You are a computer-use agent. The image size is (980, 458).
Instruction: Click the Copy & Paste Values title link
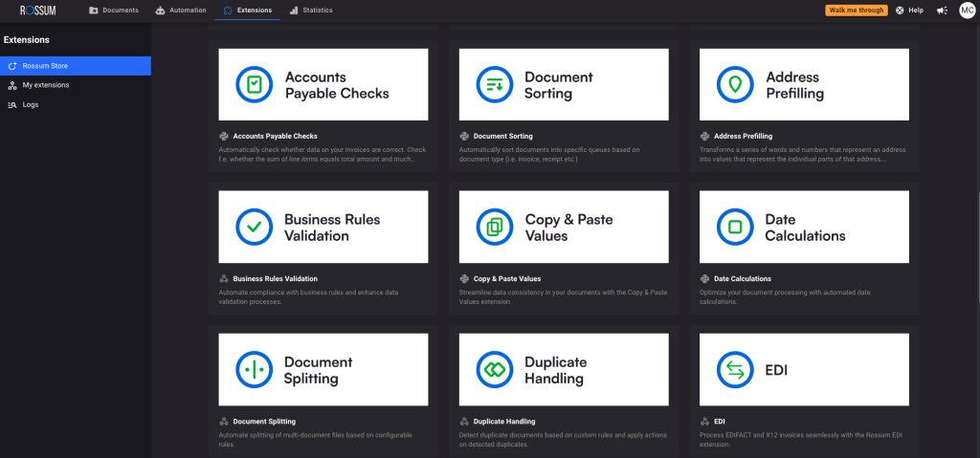pyautogui.click(x=507, y=278)
